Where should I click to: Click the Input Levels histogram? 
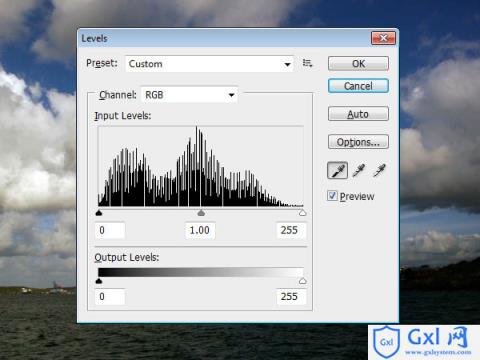pyautogui.click(x=201, y=166)
